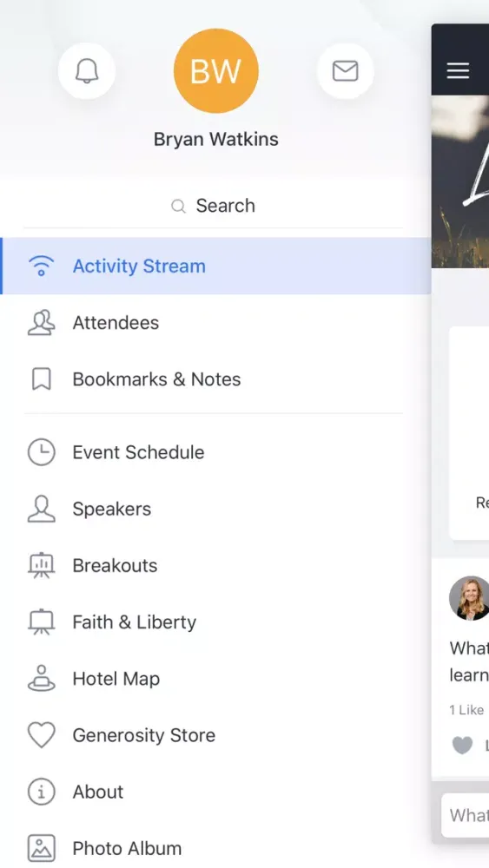Screen dimensions: 489x868
Task: Like the post with heart icon
Action: point(462,746)
